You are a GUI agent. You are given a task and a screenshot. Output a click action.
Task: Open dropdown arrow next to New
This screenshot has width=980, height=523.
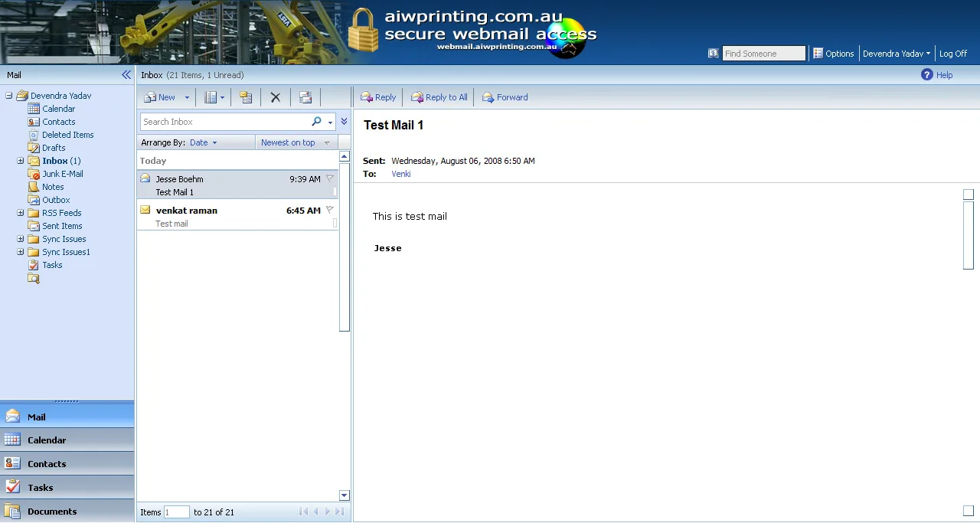(x=187, y=98)
